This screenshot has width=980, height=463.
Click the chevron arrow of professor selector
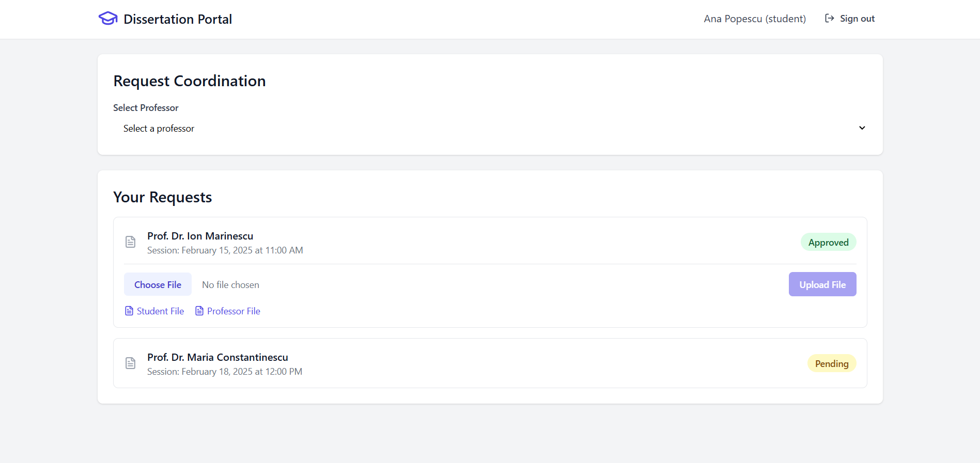click(862, 128)
